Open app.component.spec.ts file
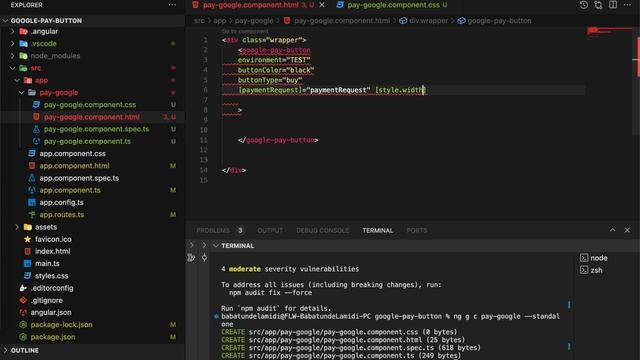Image resolution: width=640 pixels, height=360 pixels. pos(79,178)
